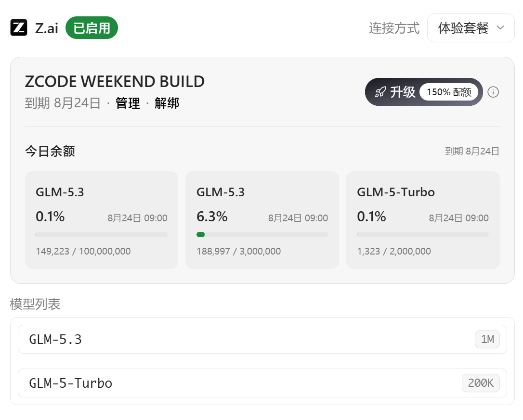Click the 0.1% progress bar with 149,223 usage
523x420 pixels.
(102, 235)
